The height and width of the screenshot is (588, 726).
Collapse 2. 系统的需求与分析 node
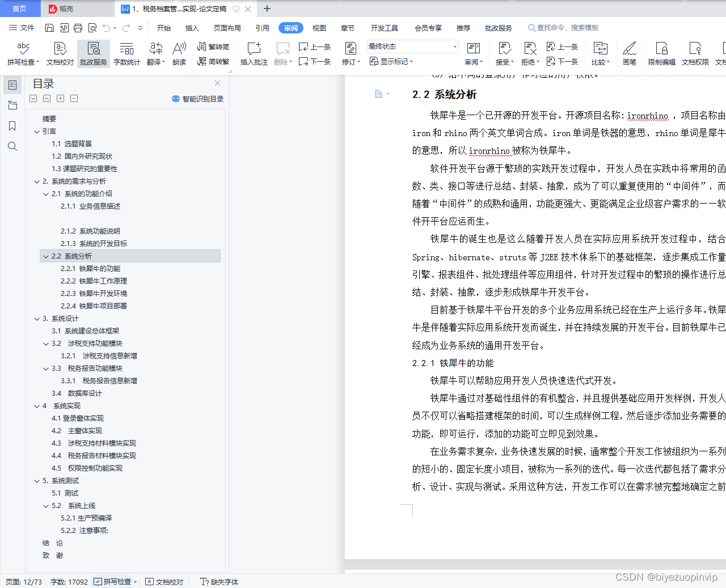(37, 181)
